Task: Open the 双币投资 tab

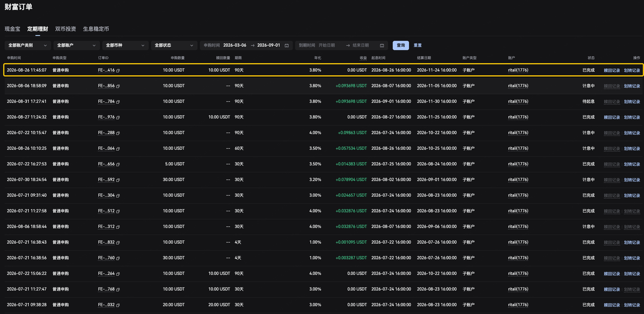Action: click(65, 29)
